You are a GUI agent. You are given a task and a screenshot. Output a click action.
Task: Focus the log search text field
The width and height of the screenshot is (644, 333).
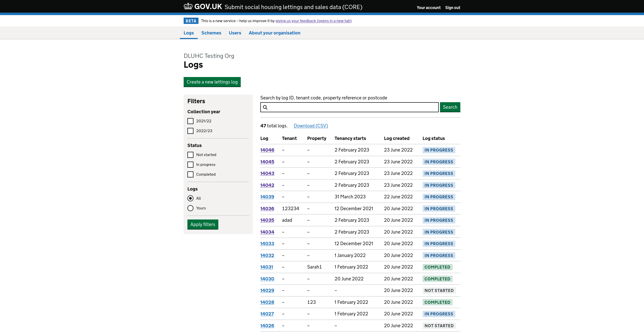[x=352, y=107]
